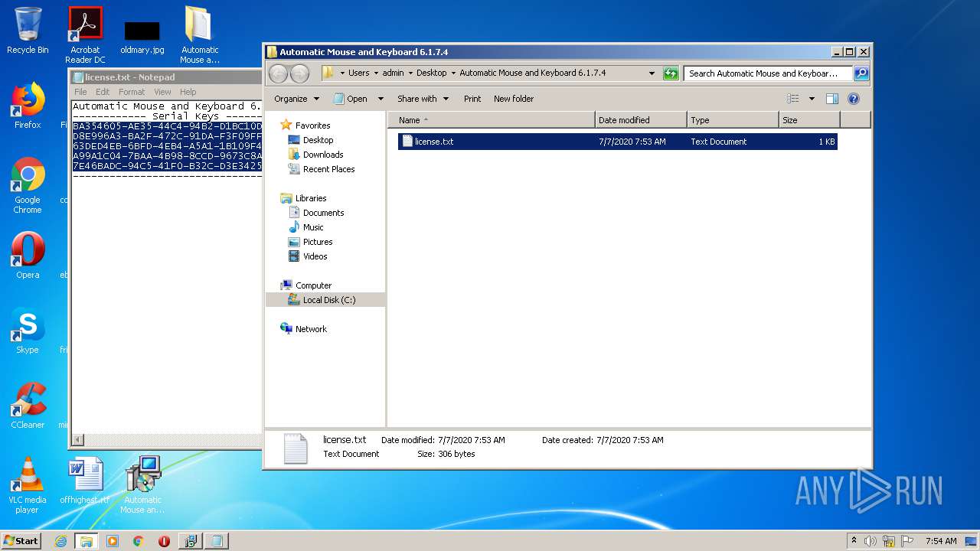
Task: Open the Notepad File menu
Action: coord(80,92)
